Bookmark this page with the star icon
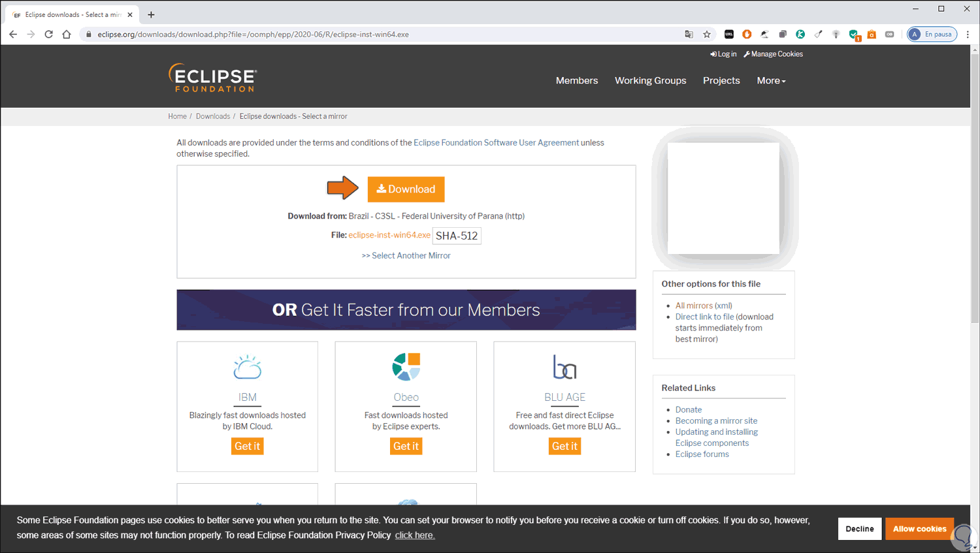Viewport: 980px width, 553px height. (707, 35)
